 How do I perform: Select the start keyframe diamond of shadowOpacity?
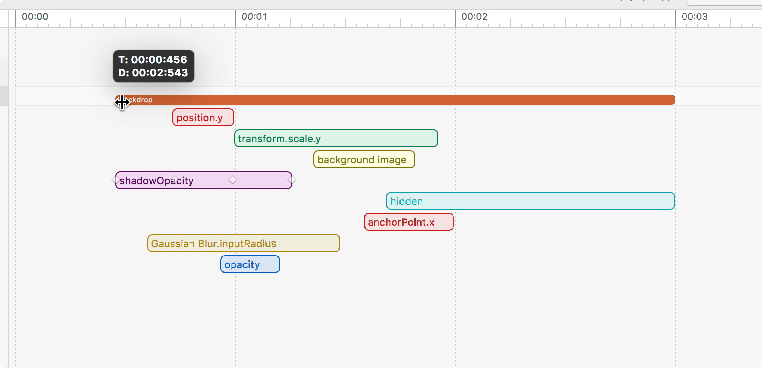point(115,180)
